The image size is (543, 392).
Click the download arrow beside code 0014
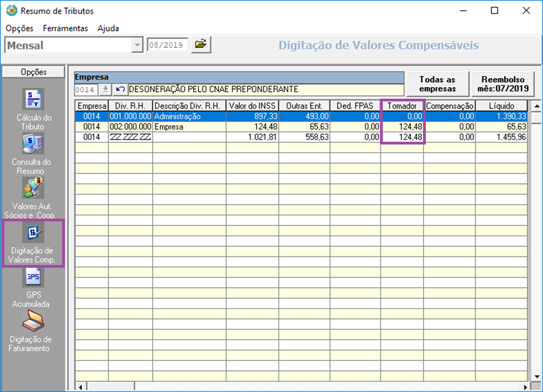(105, 89)
